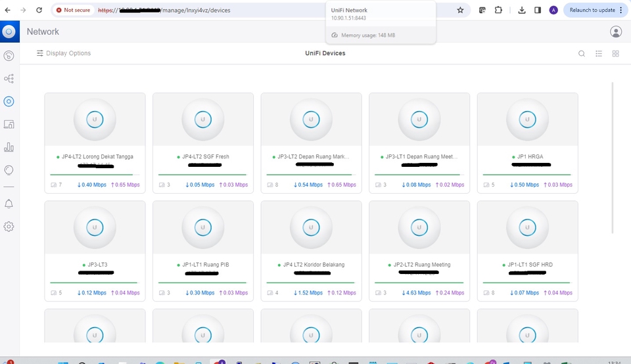
Task: Open the Chrome three-dot menu
Action: pos(621,10)
